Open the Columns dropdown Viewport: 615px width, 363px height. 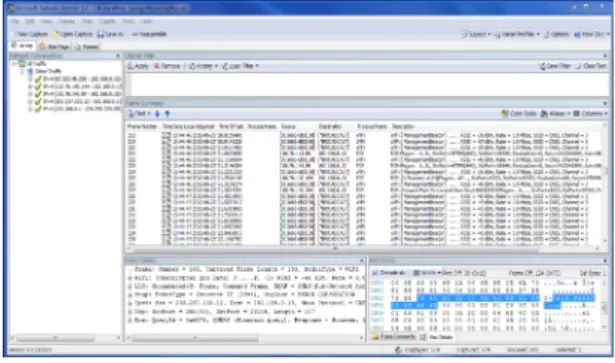point(590,114)
